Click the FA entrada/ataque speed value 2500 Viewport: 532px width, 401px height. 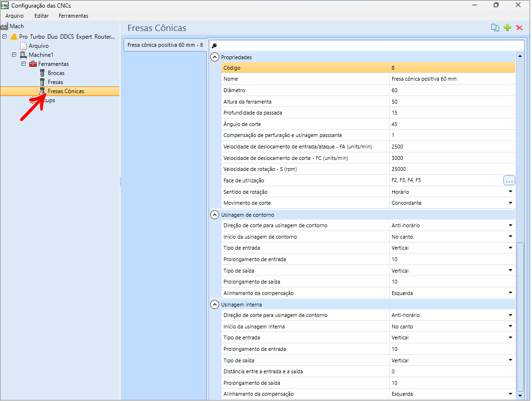pos(452,147)
